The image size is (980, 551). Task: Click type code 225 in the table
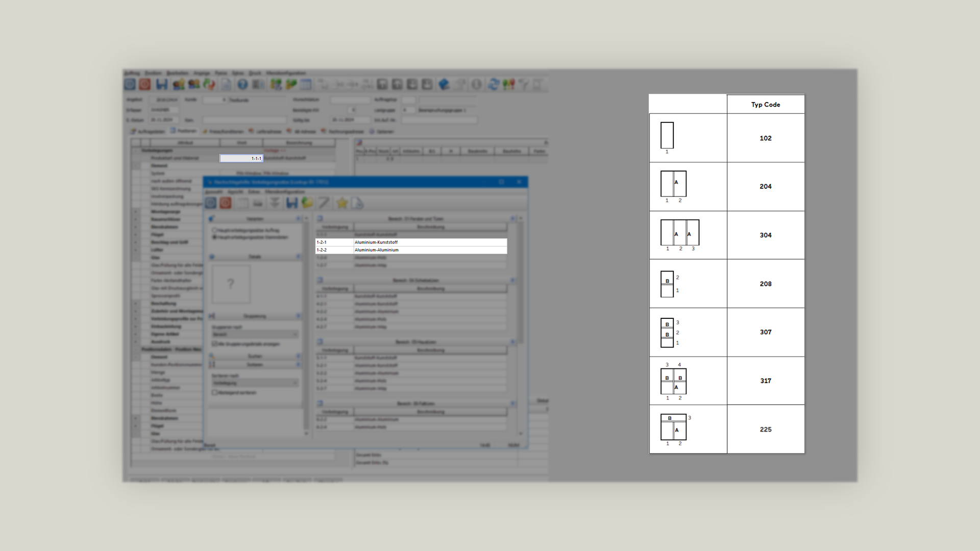(766, 430)
